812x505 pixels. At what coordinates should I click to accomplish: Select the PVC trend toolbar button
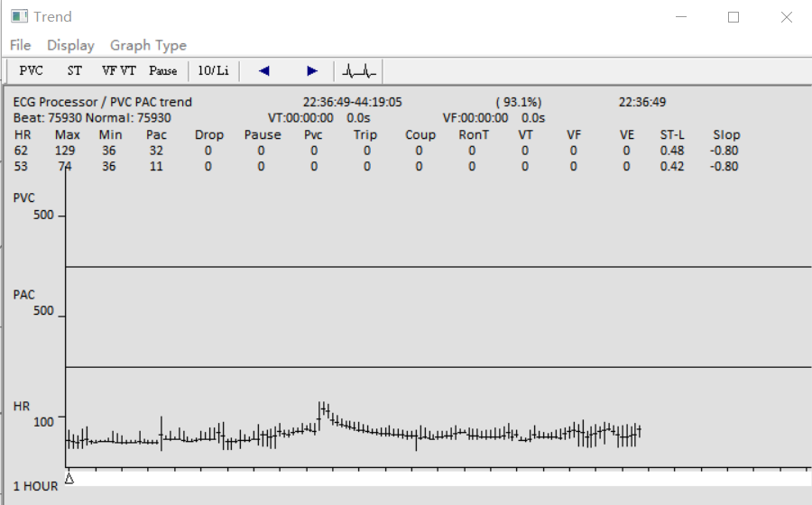pos(31,70)
